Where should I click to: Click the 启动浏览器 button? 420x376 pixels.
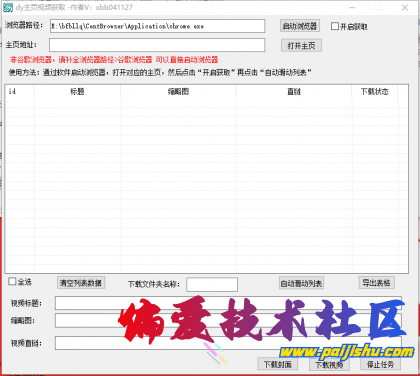click(300, 26)
